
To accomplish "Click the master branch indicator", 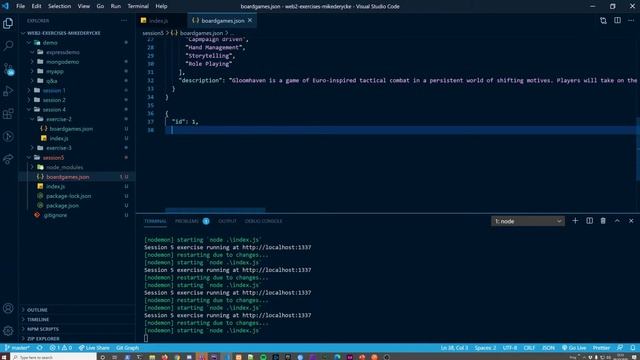I will (x=17, y=348).
